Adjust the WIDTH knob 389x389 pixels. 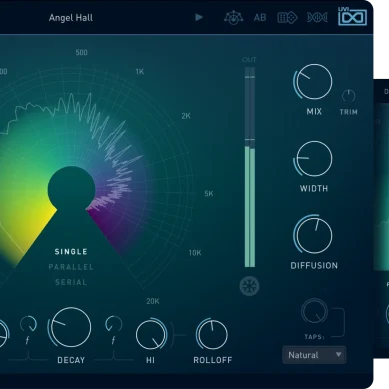(313, 159)
